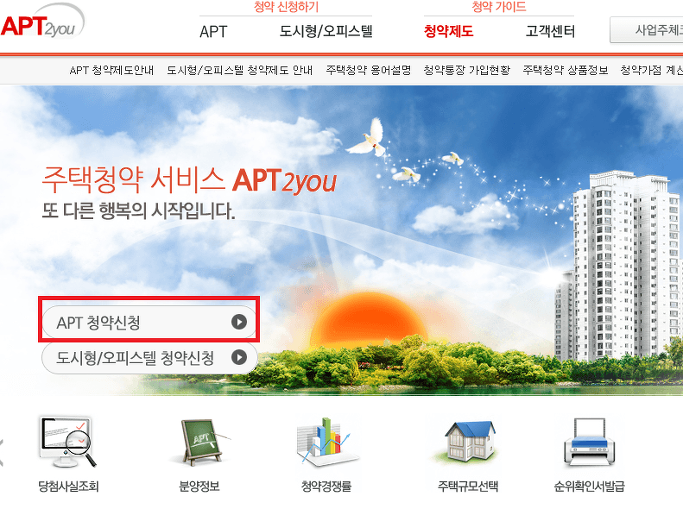Click the 주택규모선택 text label
Screen dimensions: 683x515
(468, 486)
